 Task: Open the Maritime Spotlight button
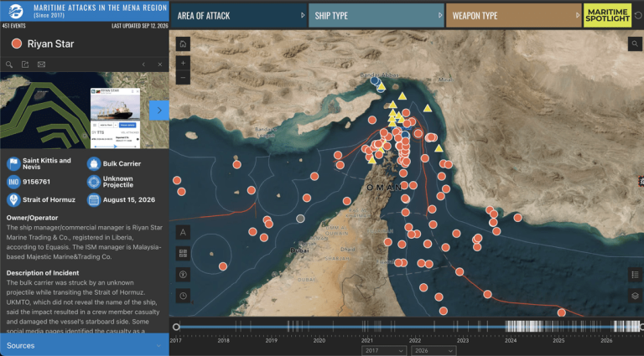pyautogui.click(x=607, y=16)
